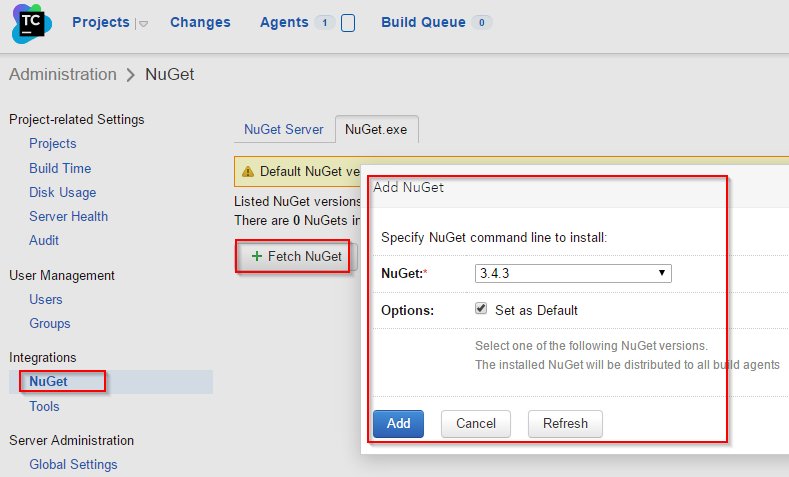Open the Groups management link
The height and width of the screenshot is (477, 789).
[x=50, y=324]
